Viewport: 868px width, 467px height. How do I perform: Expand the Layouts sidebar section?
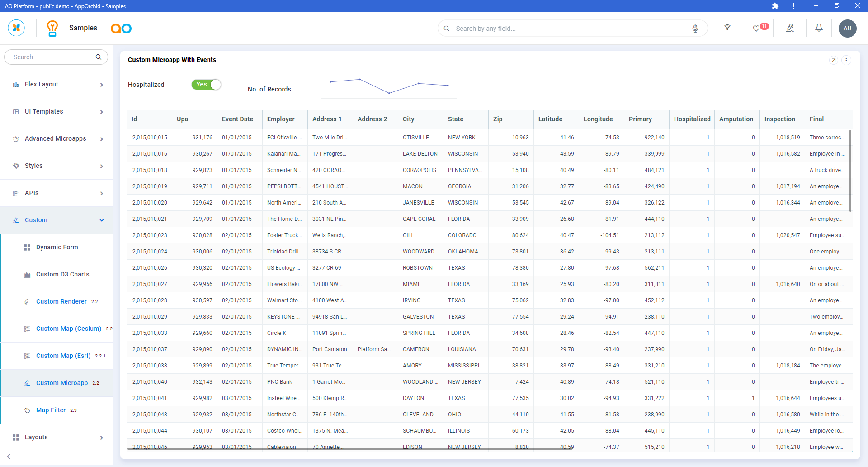pos(57,438)
